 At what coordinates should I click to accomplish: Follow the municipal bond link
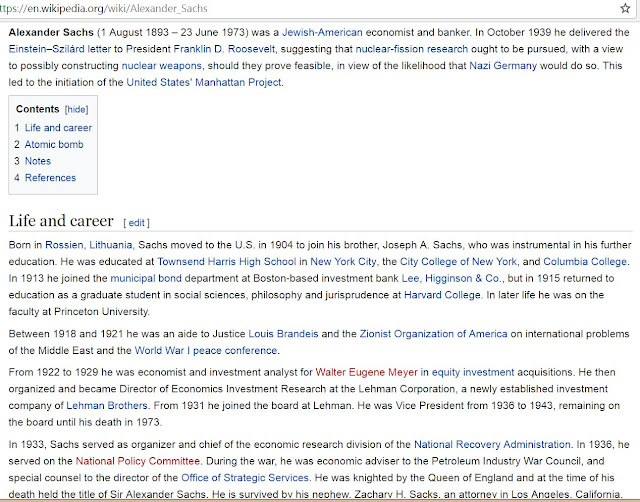coord(146,279)
